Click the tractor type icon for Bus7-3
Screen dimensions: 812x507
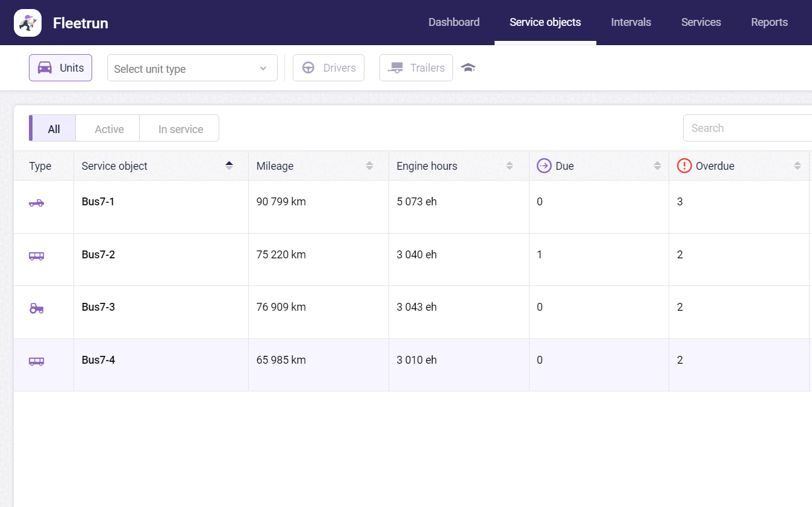[x=36, y=308]
